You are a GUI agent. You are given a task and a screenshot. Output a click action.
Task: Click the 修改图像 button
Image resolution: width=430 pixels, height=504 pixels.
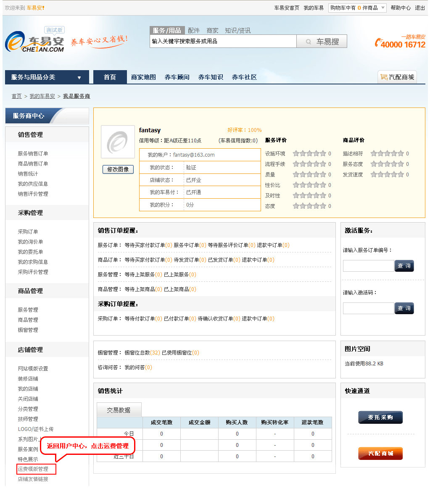tap(118, 169)
